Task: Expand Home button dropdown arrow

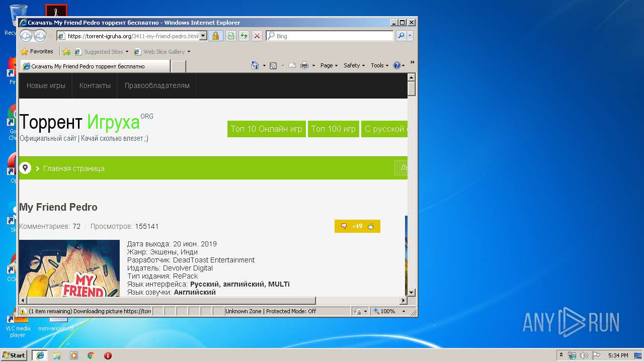Action: (x=264, y=65)
